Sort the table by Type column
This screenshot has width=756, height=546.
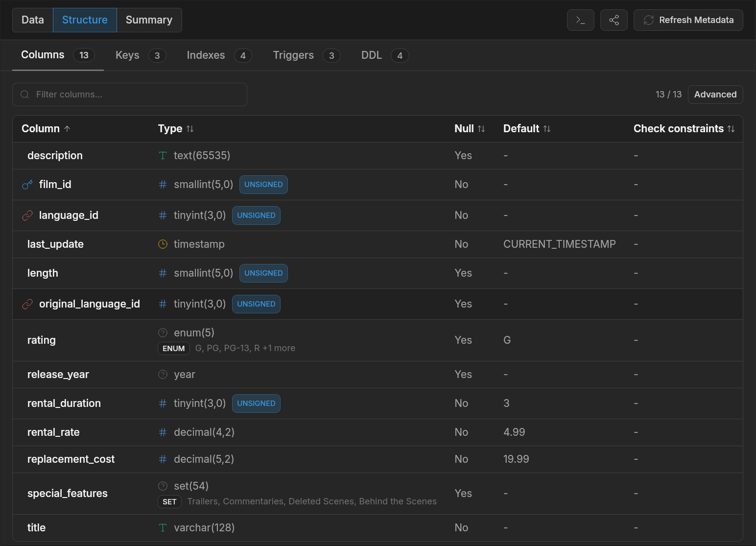pos(176,129)
